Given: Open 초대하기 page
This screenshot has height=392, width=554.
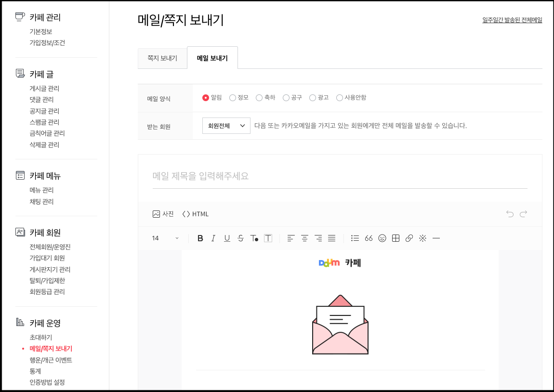Looking at the screenshot, I should tap(40, 337).
